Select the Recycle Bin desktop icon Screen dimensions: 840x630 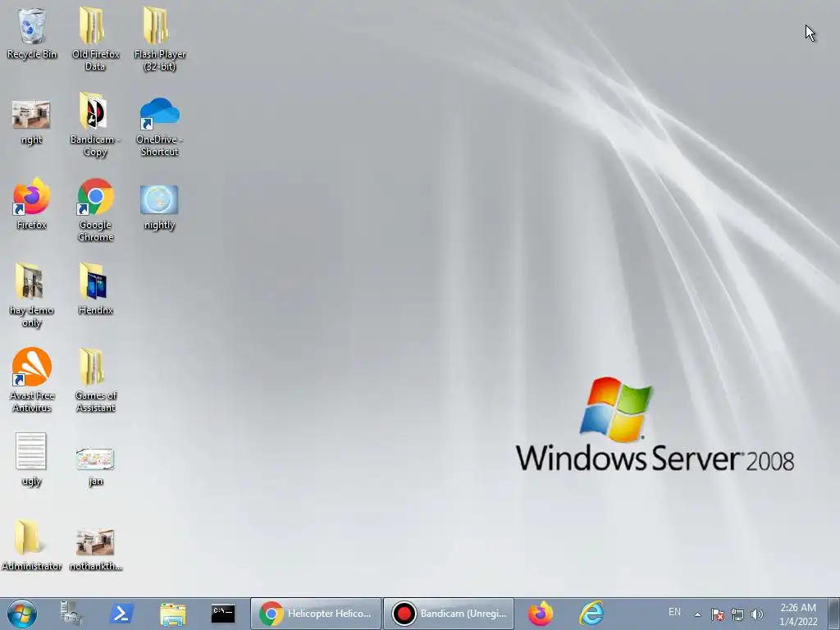click(32, 33)
